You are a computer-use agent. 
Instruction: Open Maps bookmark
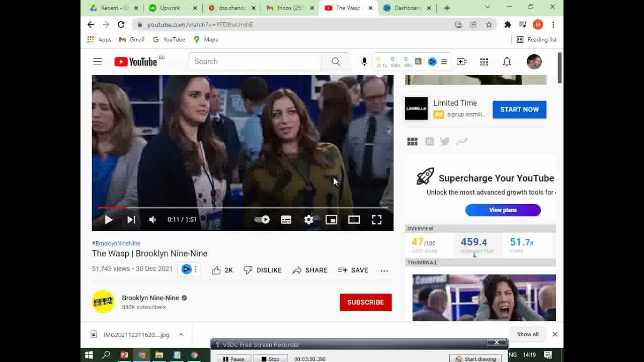(x=205, y=39)
